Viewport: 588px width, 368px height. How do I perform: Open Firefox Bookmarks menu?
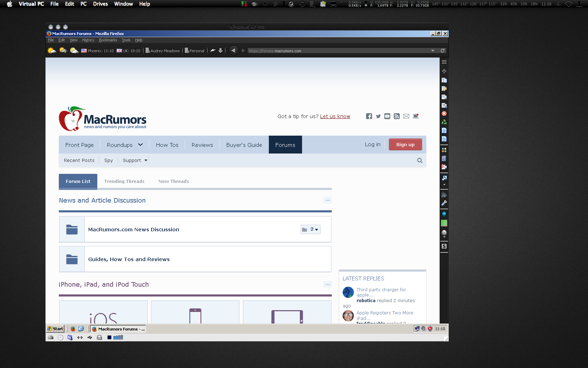click(x=108, y=40)
